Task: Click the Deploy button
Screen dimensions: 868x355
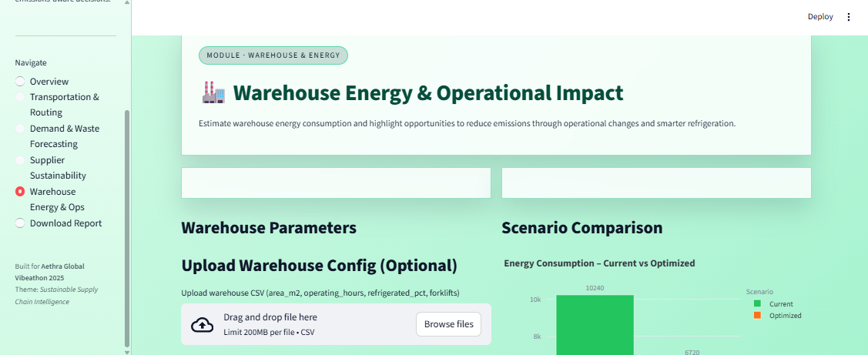Action: [819, 17]
